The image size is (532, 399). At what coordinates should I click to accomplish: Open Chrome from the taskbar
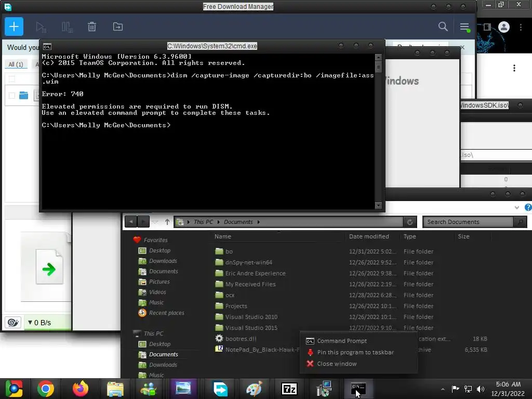[46, 389]
